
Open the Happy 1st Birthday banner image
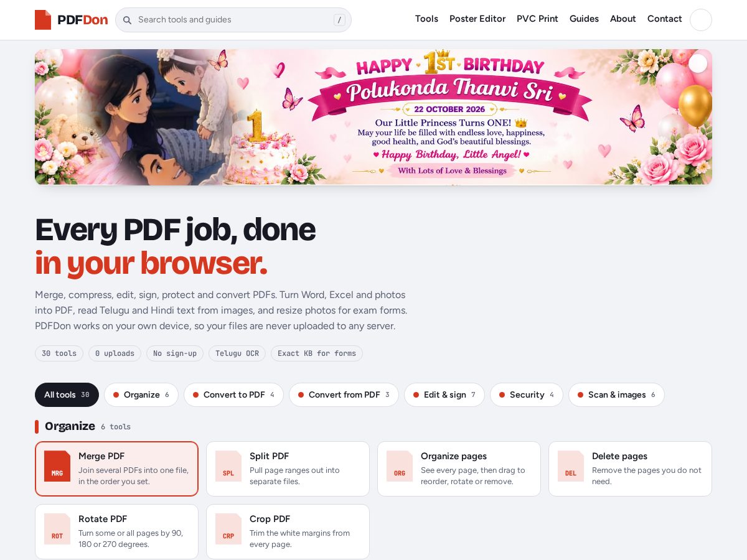(374, 117)
